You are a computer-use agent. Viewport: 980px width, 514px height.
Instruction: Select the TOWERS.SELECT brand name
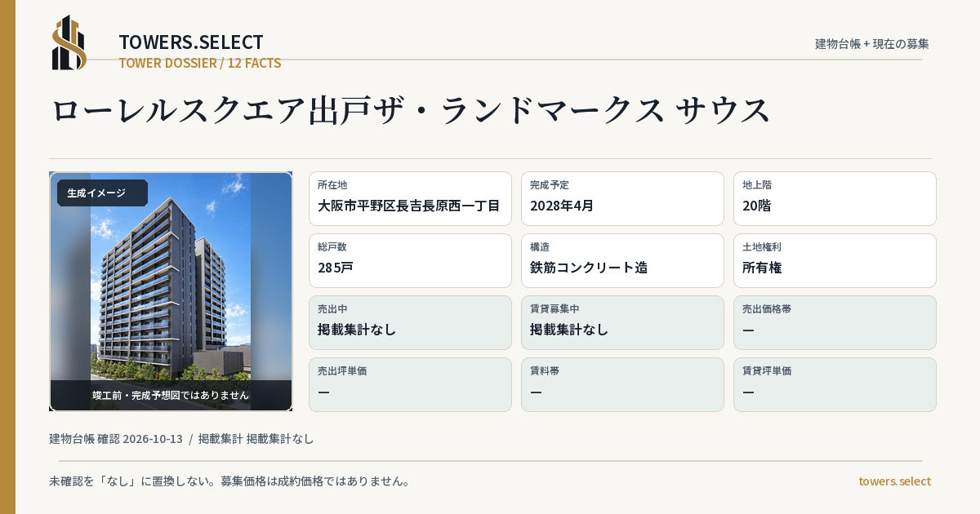[191, 42]
